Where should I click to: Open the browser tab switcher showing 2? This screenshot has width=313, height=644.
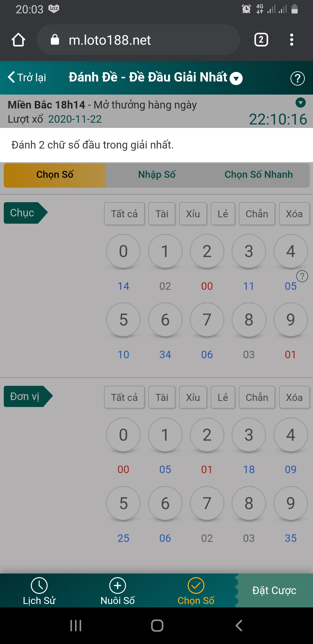click(x=261, y=40)
